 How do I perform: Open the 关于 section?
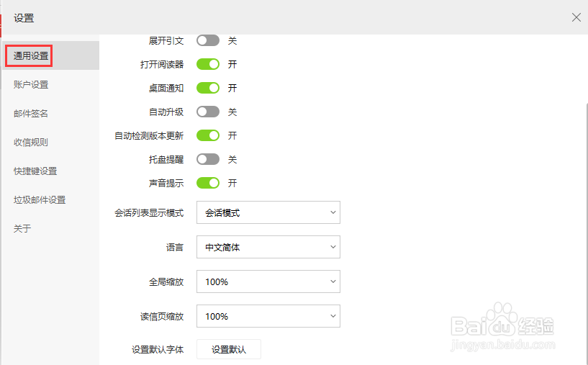pos(22,228)
